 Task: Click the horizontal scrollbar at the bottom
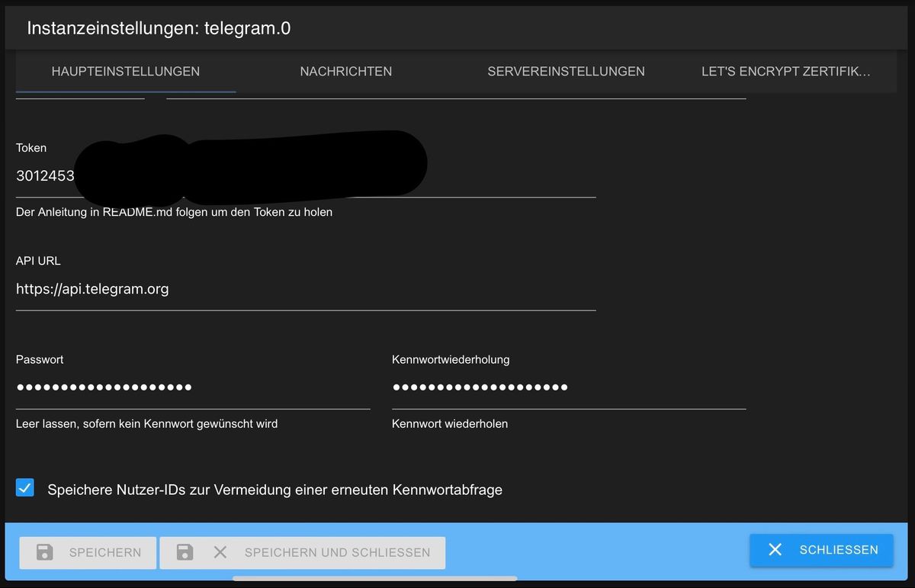[375, 579]
